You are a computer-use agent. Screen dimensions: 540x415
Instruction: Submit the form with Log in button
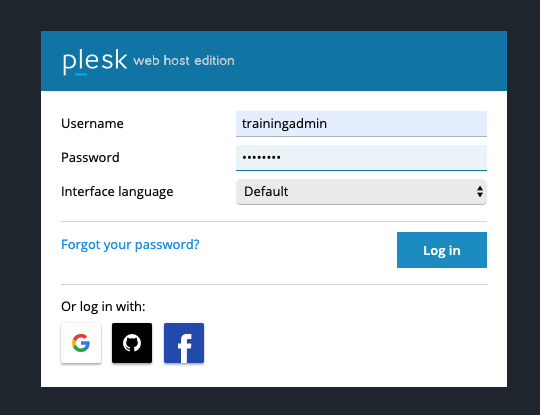(x=442, y=250)
